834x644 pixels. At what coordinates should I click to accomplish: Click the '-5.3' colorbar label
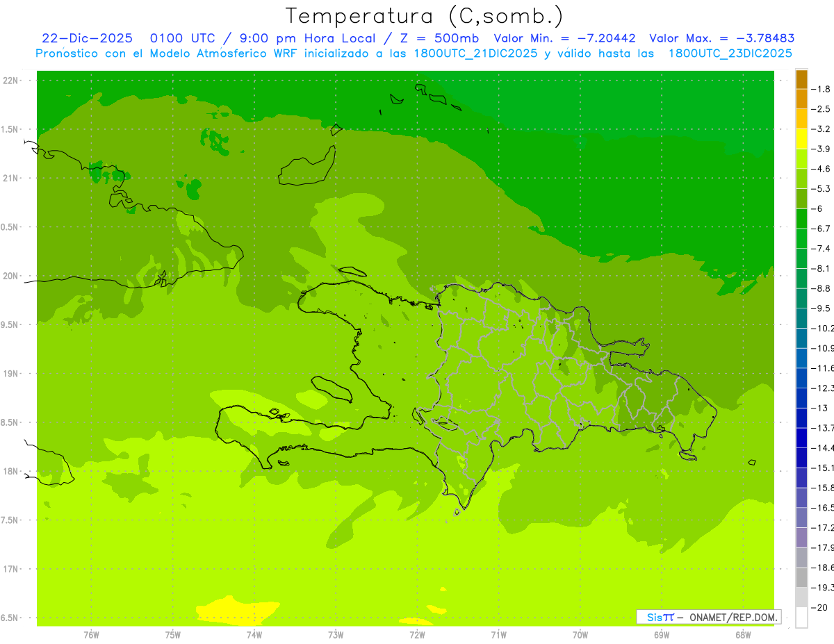pos(821,188)
